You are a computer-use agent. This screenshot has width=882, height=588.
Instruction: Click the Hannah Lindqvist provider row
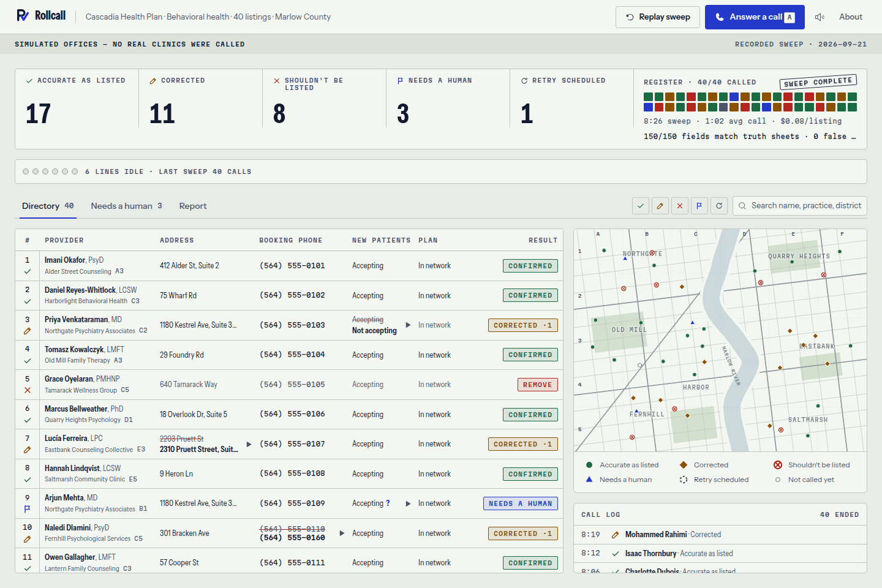coord(289,474)
